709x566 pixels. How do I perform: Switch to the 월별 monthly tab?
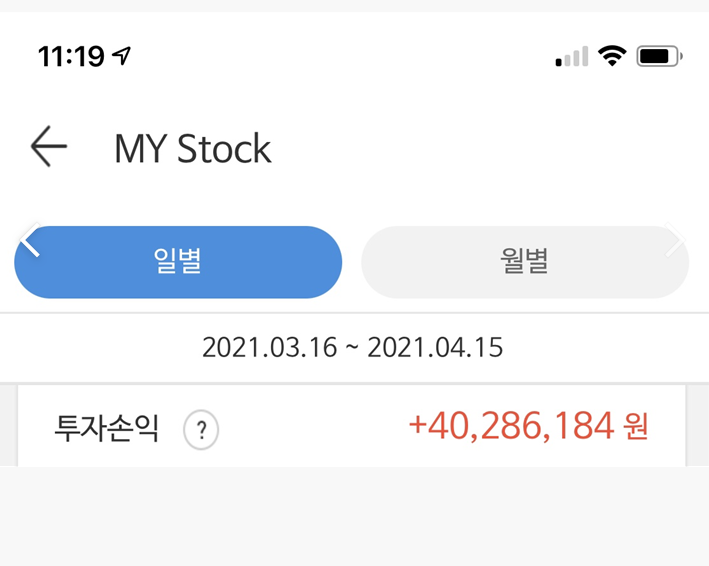coord(525,262)
